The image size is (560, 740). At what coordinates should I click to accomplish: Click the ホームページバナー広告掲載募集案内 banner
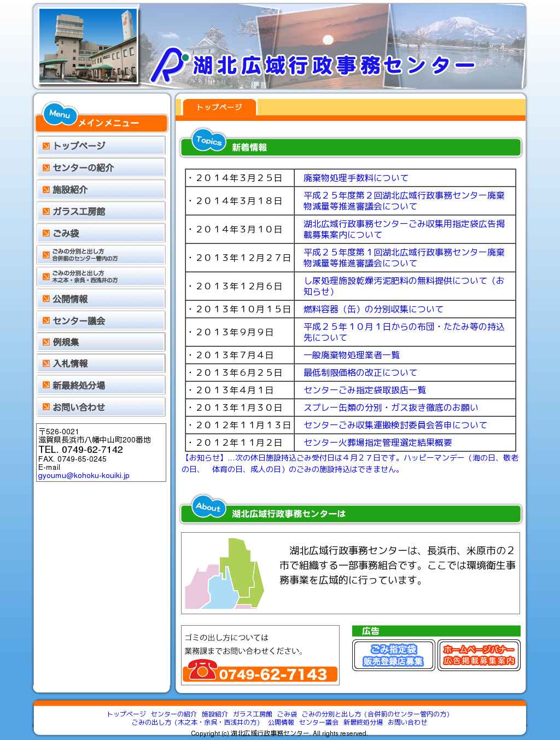click(x=479, y=655)
